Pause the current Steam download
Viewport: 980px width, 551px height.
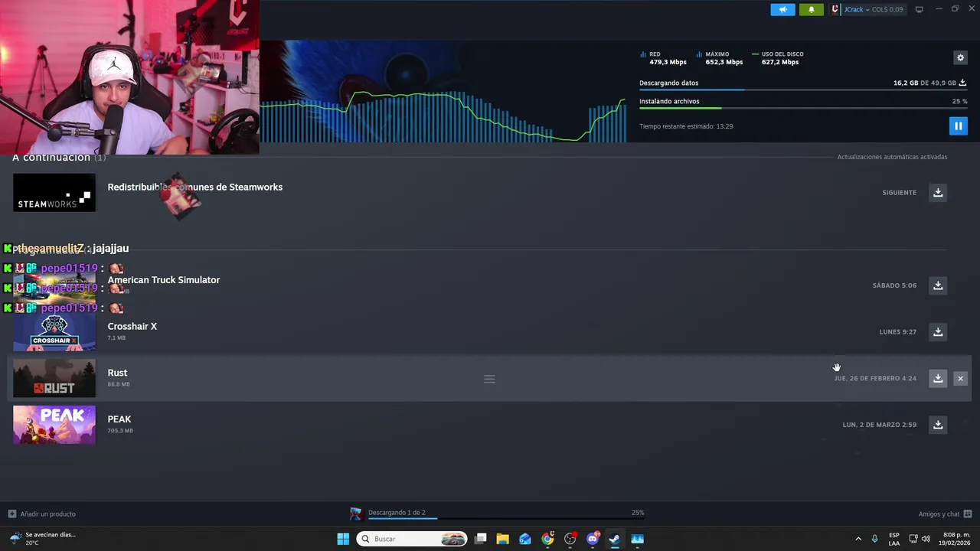pyautogui.click(x=958, y=126)
